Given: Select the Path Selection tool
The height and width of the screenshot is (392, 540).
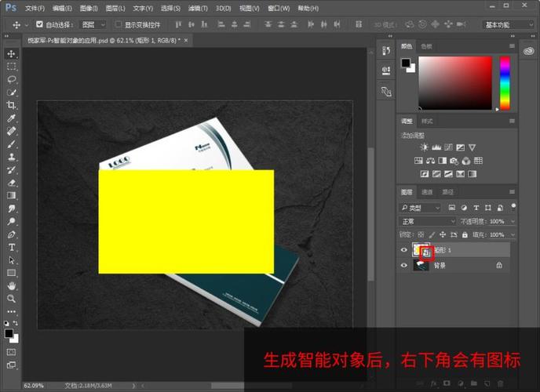Looking at the screenshot, I should [x=11, y=260].
